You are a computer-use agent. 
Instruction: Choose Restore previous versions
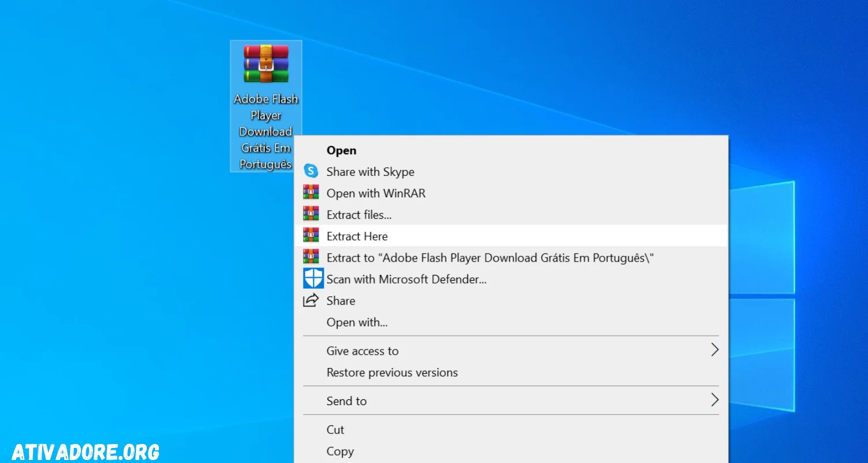coord(511,373)
